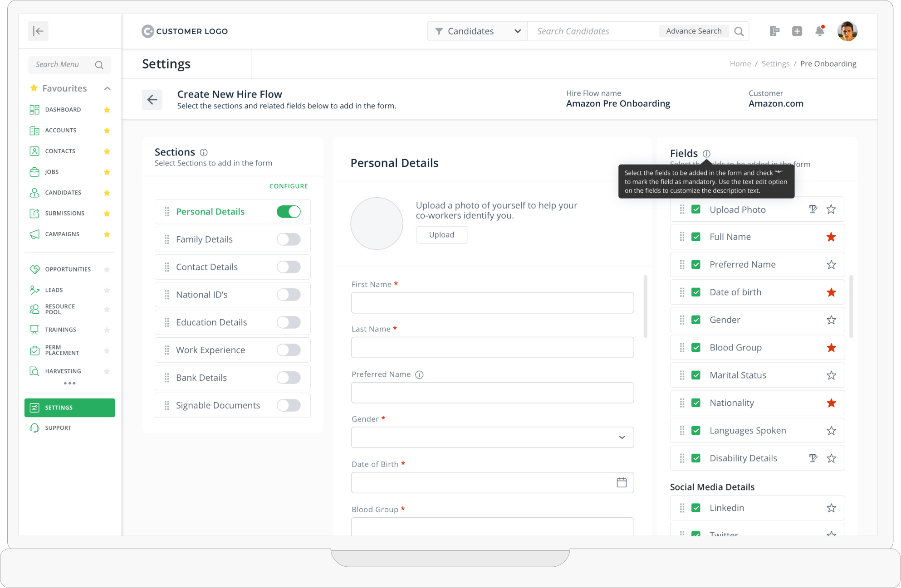Click the search magnifier icon in top bar

(x=739, y=31)
